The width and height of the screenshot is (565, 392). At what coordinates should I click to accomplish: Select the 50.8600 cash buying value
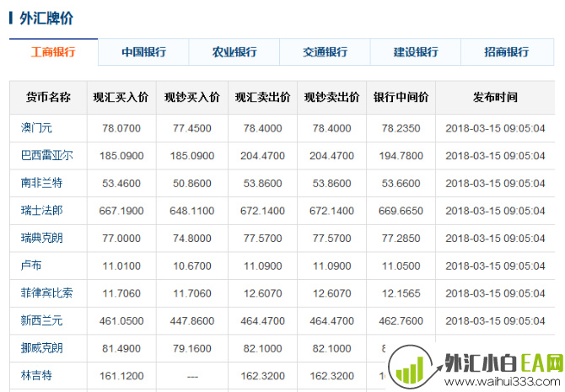point(192,184)
